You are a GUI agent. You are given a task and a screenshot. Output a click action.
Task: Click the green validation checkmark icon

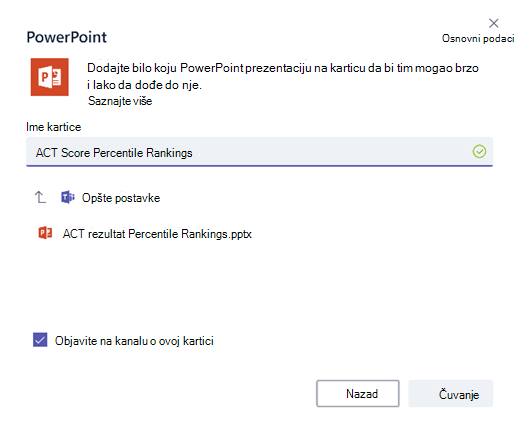pos(479,152)
